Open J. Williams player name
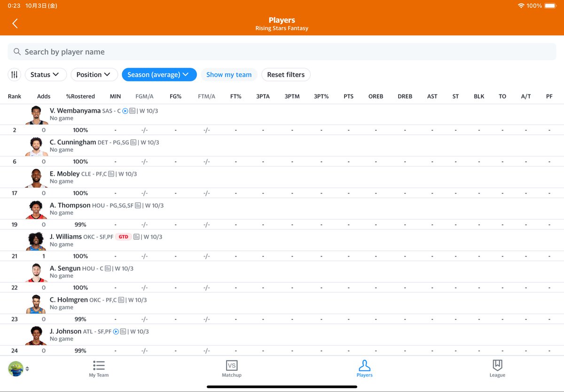Screen dimensions: 564x392 [66, 237]
